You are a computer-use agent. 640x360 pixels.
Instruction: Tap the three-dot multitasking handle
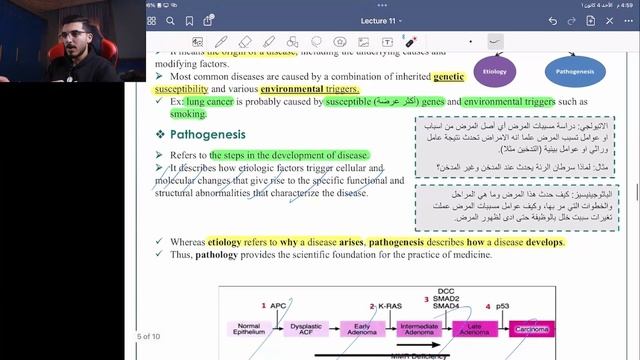click(x=382, y=5)
